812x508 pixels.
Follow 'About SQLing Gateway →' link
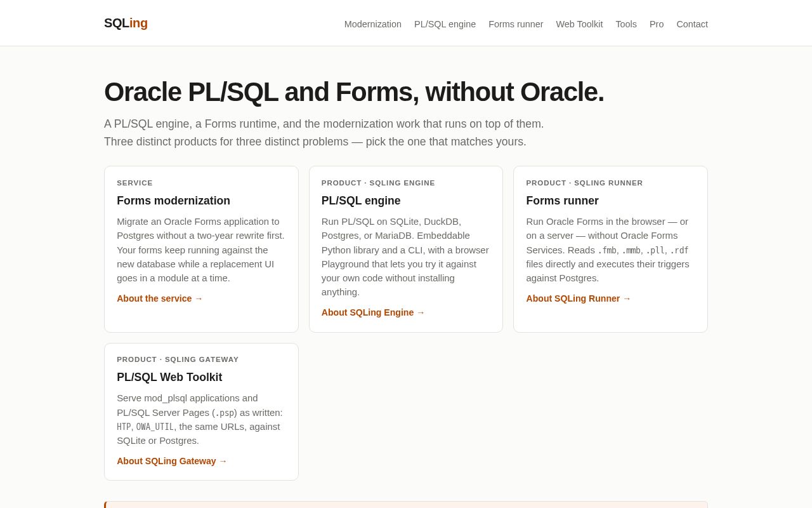[x=172, y=461]
